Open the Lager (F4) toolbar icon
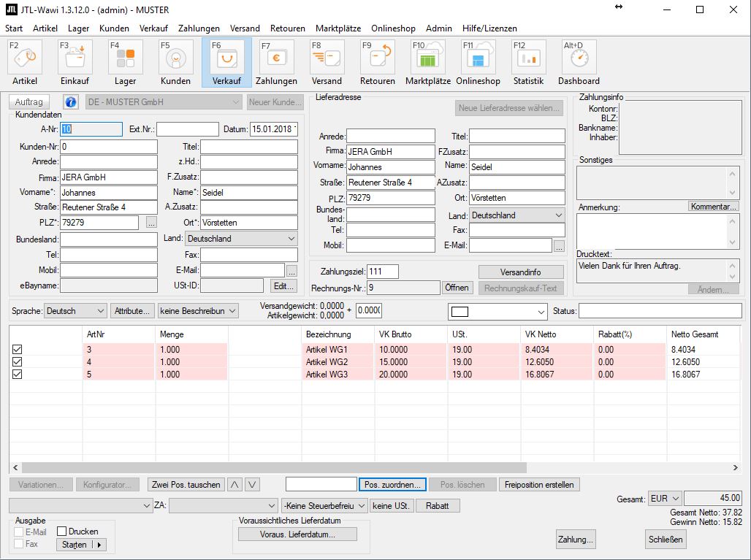The height and width of the screenshot is (560, 751). (125, 63)
